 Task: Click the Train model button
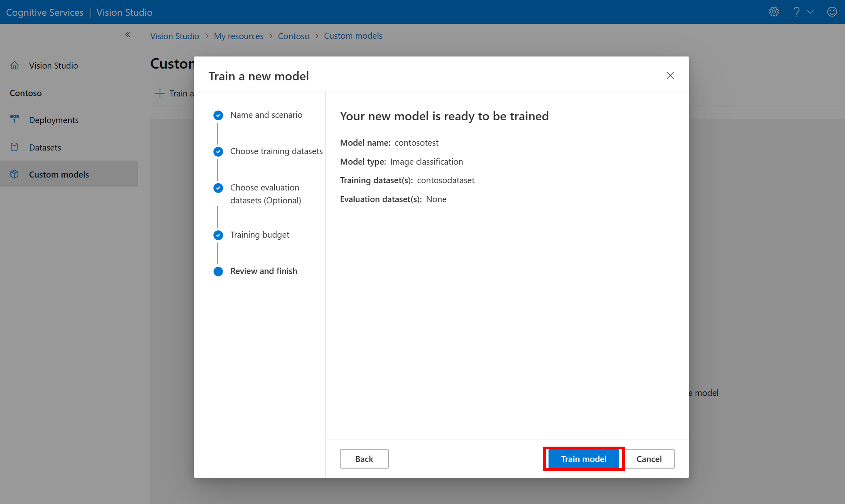tap(584, 458)
